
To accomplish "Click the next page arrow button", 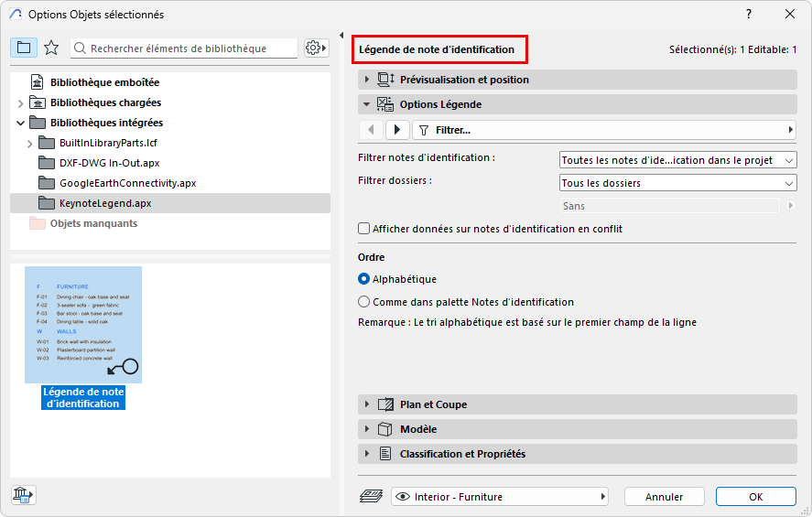I will 396,130.
